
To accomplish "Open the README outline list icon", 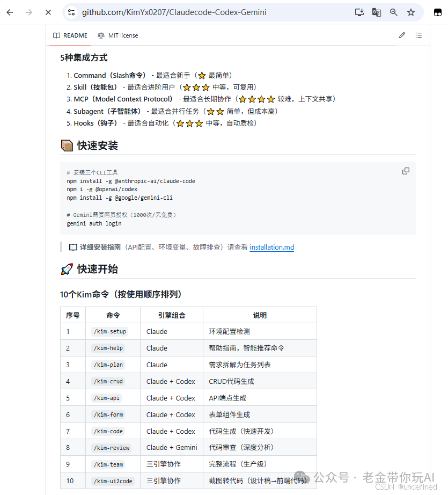I will tap(418, 35).
